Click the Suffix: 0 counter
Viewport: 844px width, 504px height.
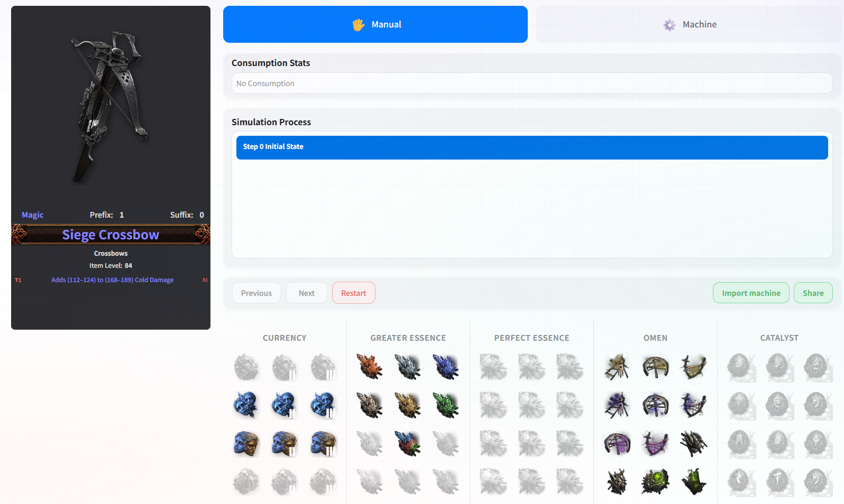[x=187, y=215]
